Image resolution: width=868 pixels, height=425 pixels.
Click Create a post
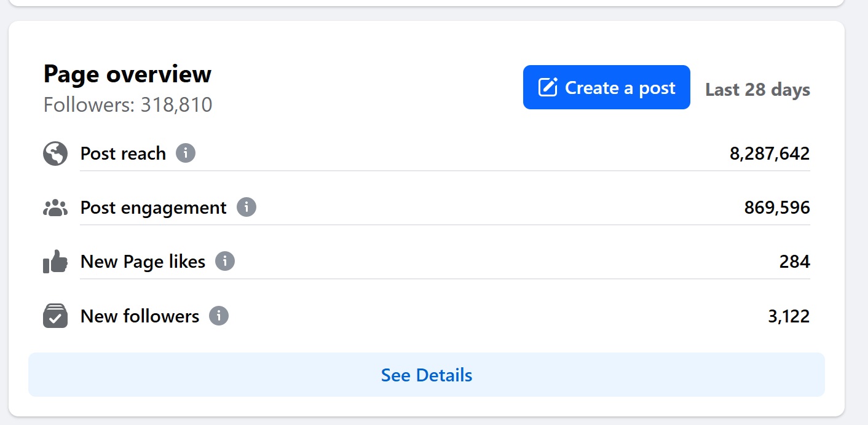pyautogui.click(x=606, y=87)
